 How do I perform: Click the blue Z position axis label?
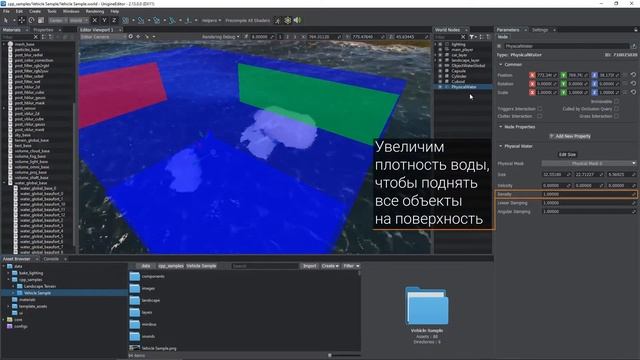point(594,75)
